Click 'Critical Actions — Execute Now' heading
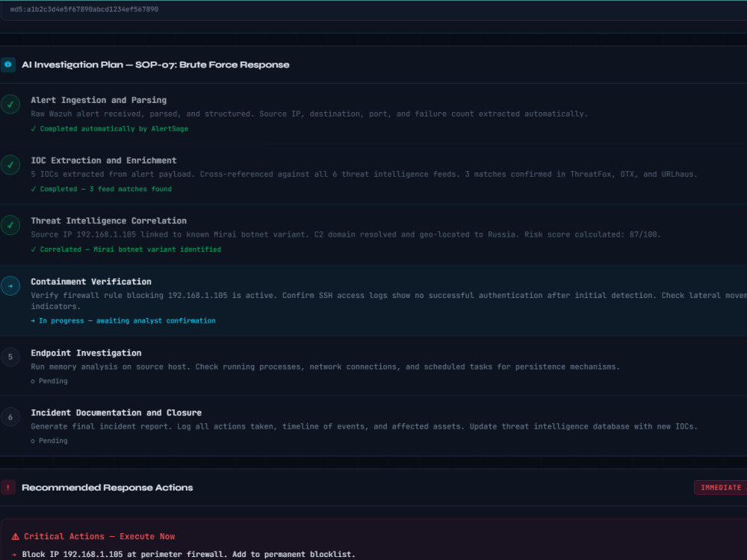 coord(99,537)
